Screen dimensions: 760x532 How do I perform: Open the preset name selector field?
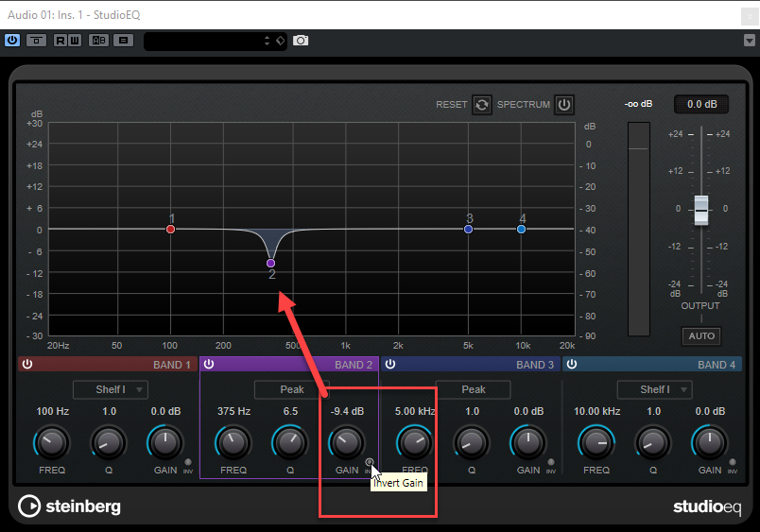(x=202, y=41)
